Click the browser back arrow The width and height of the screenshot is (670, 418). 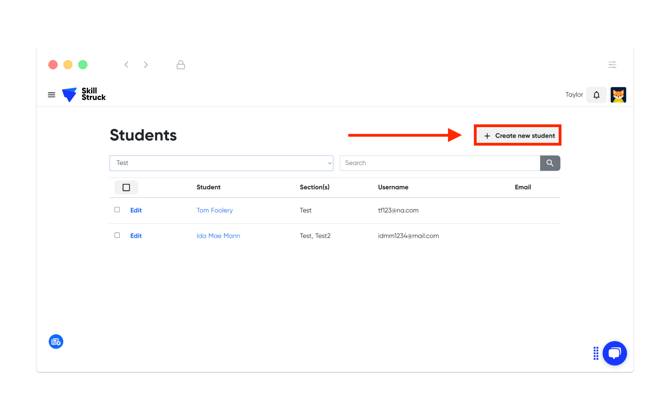[126, 65]
